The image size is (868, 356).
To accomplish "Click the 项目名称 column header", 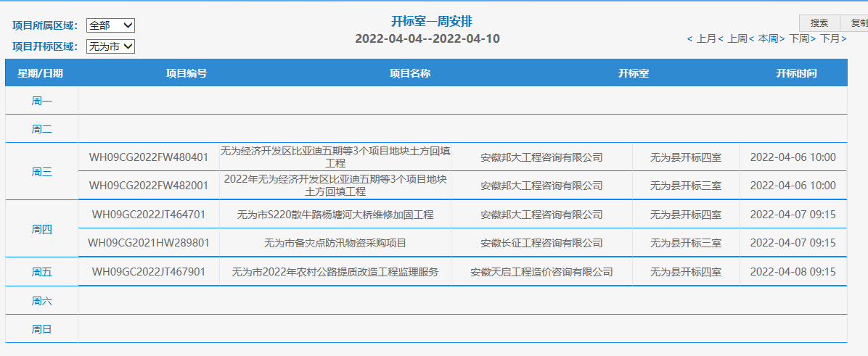I will pyautogui.click(x=410, y=73).
